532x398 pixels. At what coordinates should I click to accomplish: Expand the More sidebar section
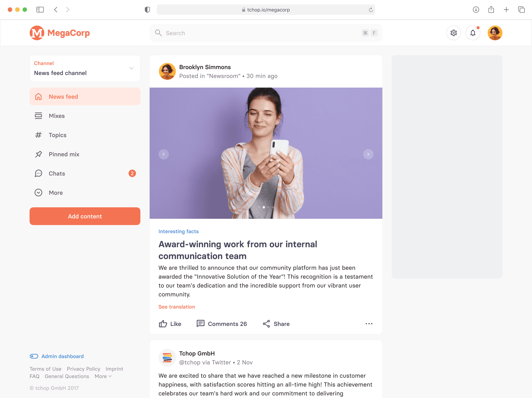[x=56, y=193]
